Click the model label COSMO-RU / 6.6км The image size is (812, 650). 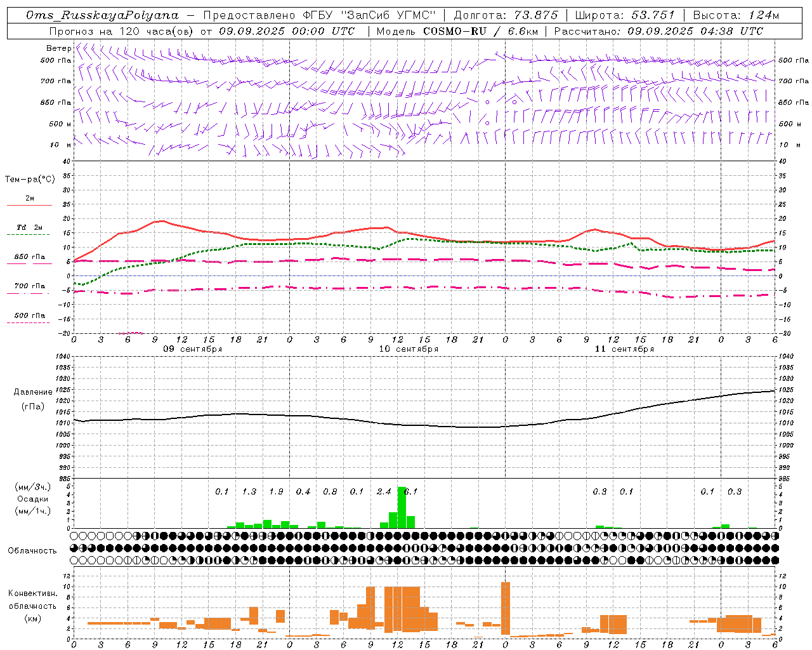(481, 31)
